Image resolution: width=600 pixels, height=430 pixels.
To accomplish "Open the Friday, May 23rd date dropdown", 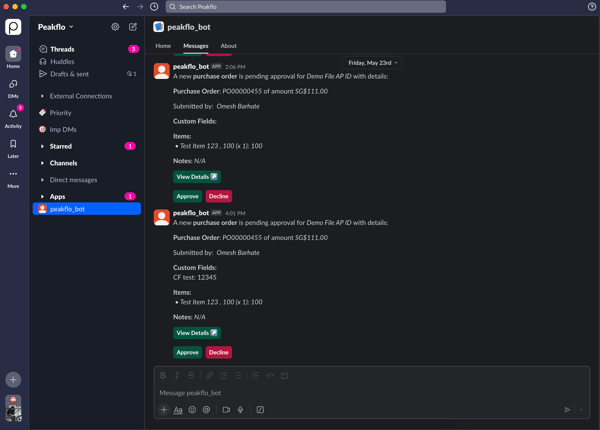I will coord(373,63).
